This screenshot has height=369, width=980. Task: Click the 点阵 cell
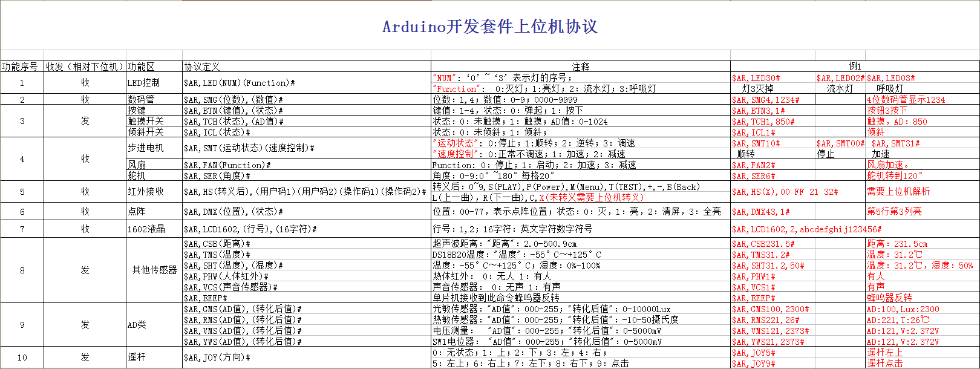coord(154,212)
